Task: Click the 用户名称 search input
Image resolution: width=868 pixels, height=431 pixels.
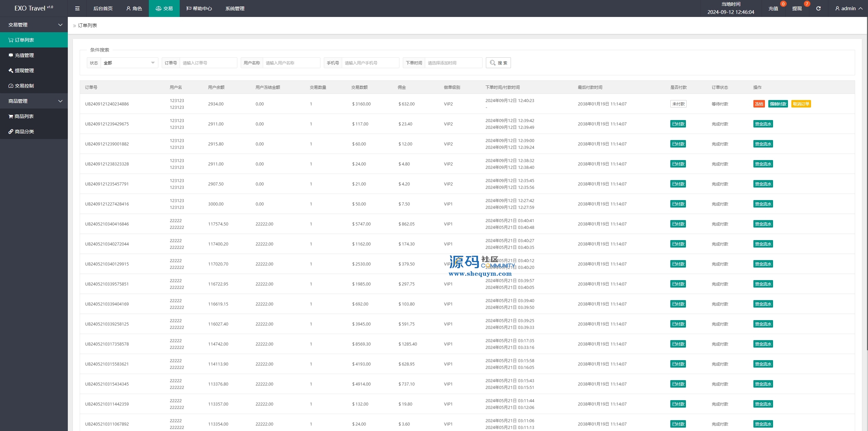Action: pos(291,63)
